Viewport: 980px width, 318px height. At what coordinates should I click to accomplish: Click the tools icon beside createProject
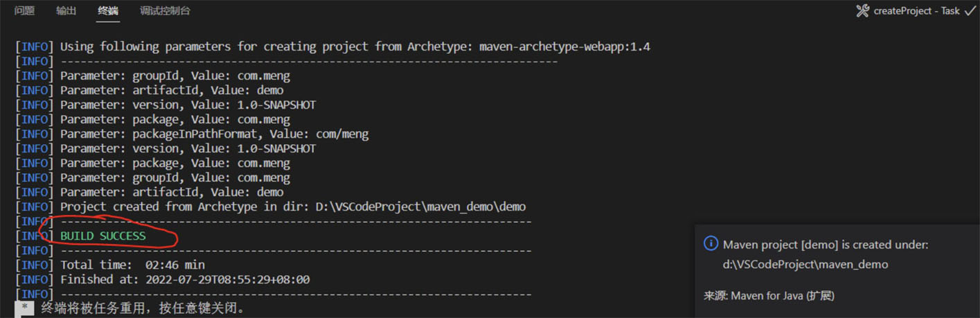(x=862, y=10)
